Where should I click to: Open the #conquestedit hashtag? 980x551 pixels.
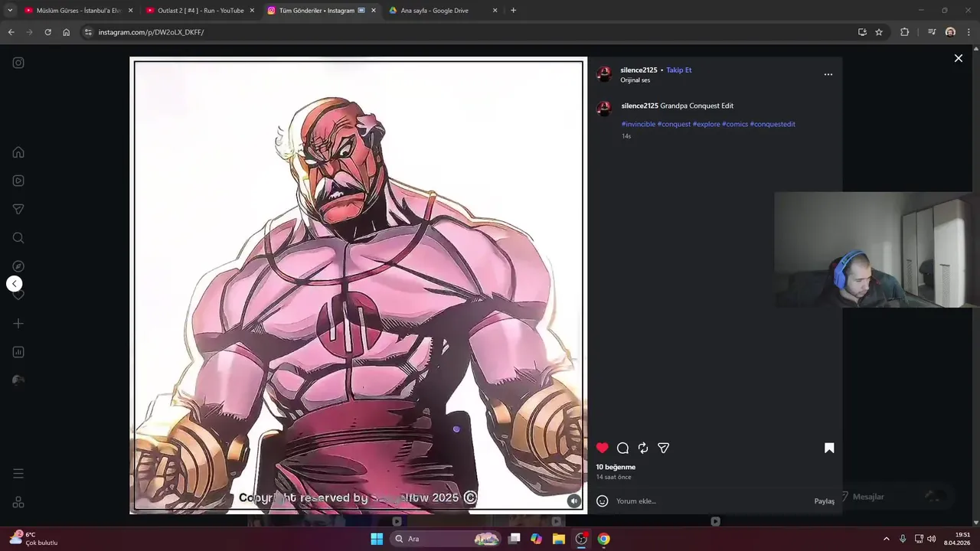coord(773,124)
